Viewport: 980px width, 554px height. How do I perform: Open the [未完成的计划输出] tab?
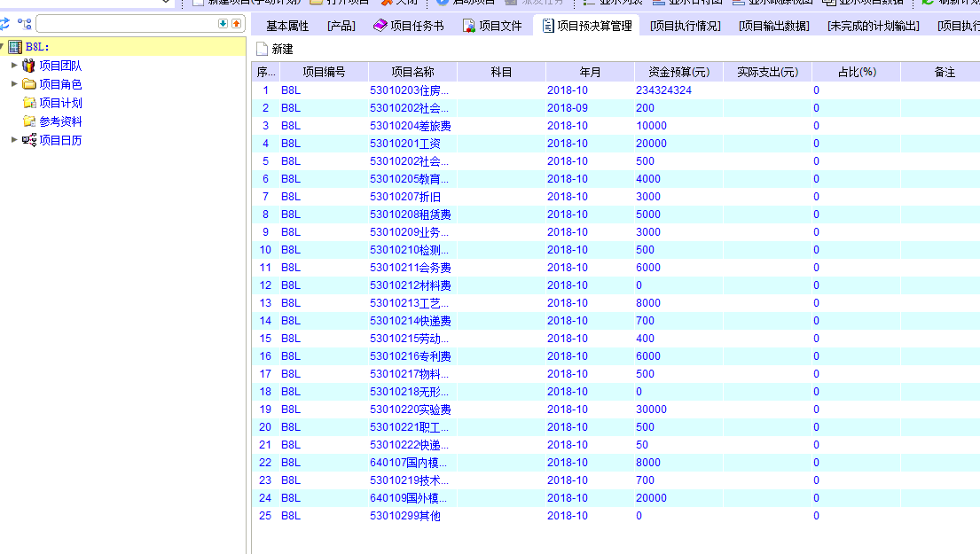(x=873, y=26)
